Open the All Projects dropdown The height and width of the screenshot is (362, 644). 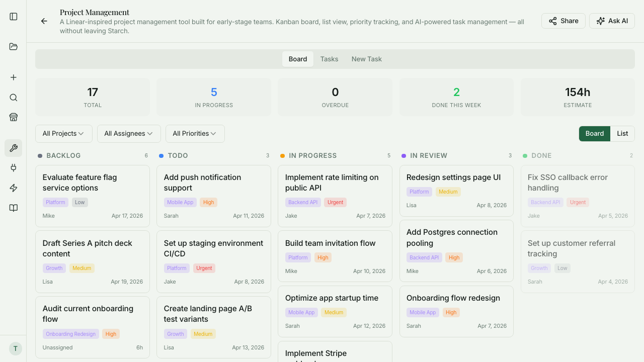coord(63,133)
